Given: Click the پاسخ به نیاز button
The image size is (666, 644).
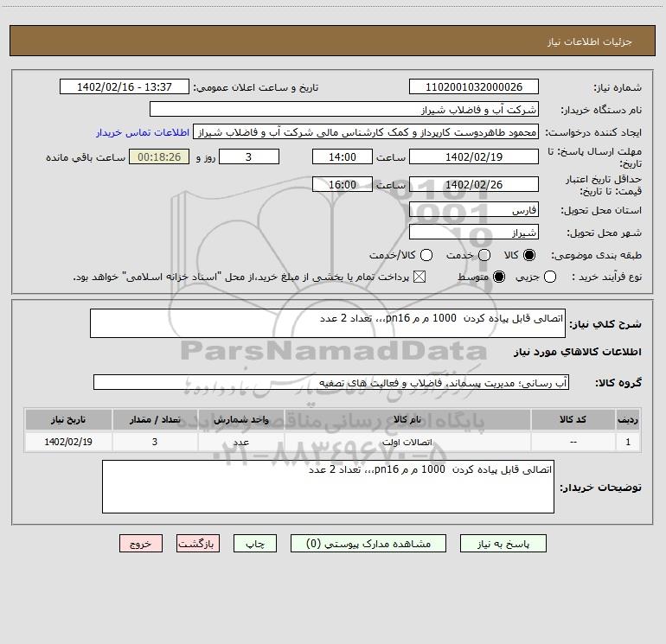Looking at the screenshot, I should pyautogui.click(x=503, y=544).
